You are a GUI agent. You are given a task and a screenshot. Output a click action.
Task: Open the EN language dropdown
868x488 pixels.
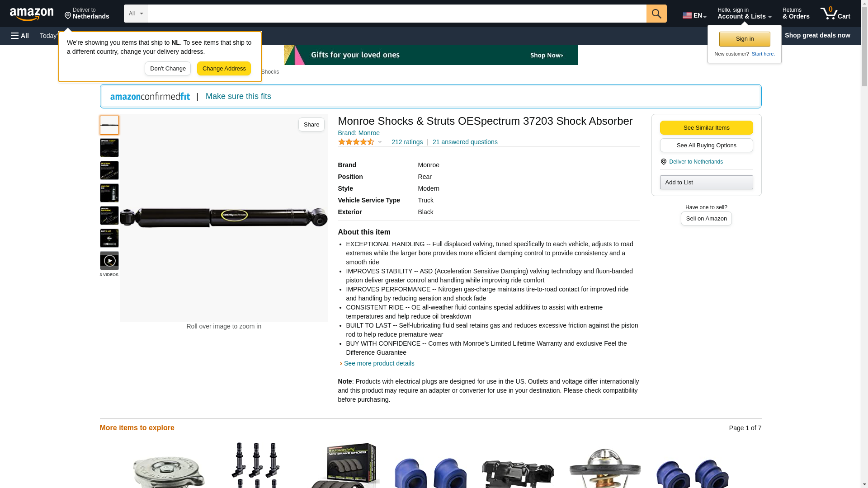(x=694, y=15)
